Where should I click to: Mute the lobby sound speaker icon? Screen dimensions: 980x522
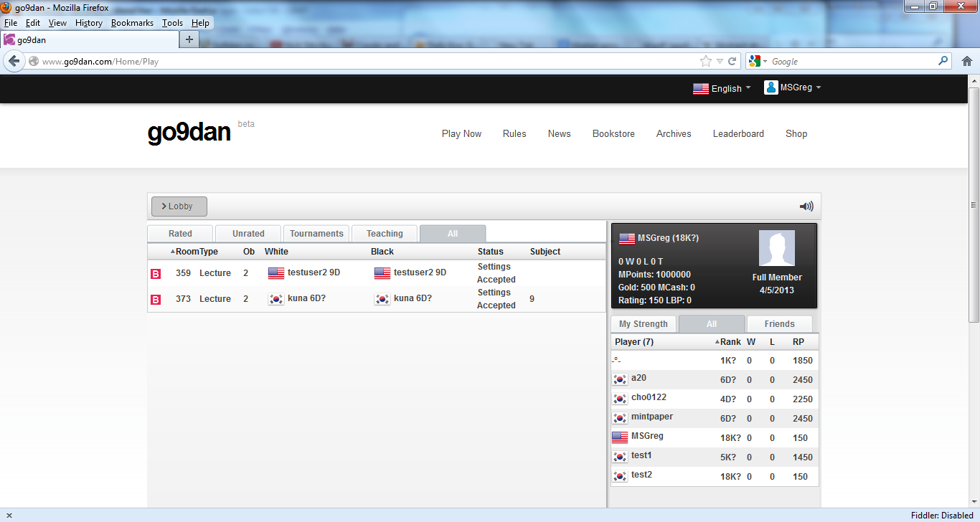(x=806, y=207)
